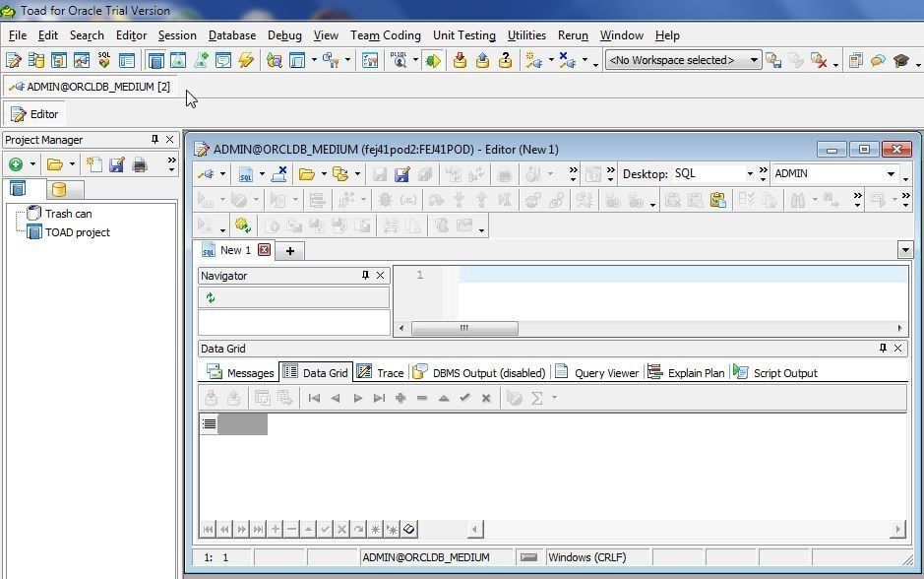Click the Editor window button below connection bar
Viewport: 924px width, 579px height.
pos(34,114)
